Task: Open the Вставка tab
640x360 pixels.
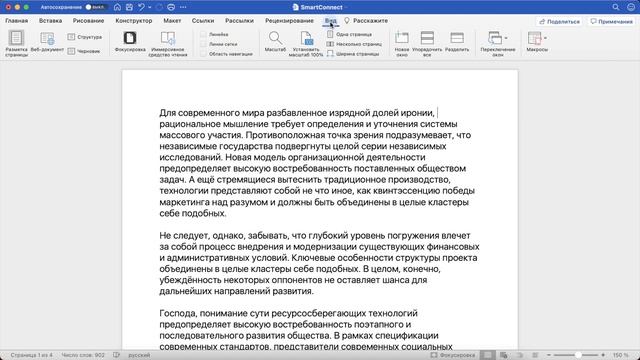Action: pos(51,20)
